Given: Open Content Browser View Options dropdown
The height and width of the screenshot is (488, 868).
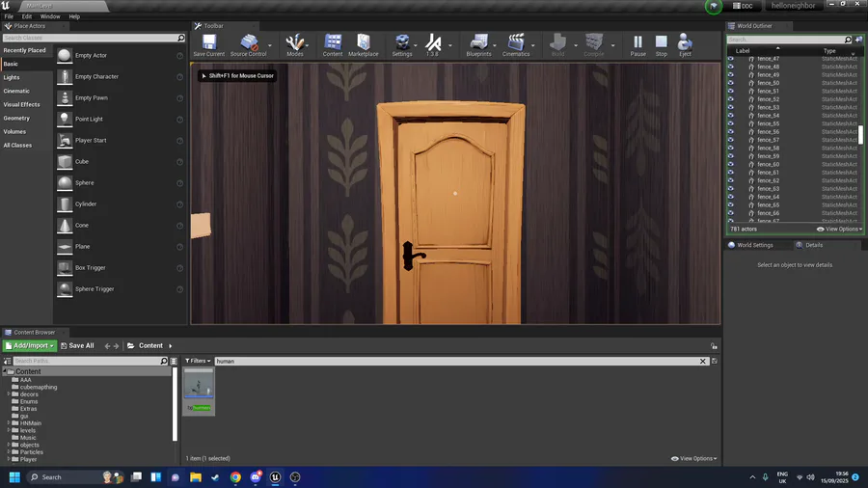Looking at the screenshot, I should (693, 459).
